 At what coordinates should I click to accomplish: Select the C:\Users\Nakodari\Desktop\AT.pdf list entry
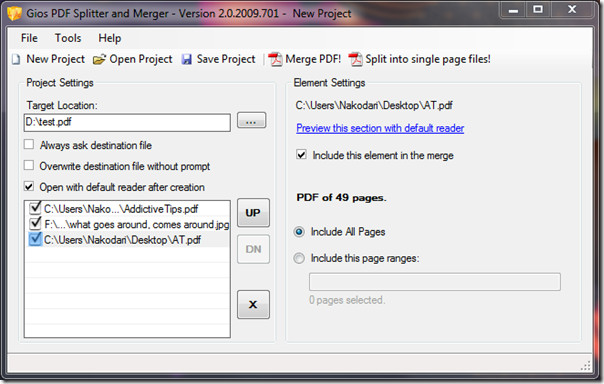[122, 240]
